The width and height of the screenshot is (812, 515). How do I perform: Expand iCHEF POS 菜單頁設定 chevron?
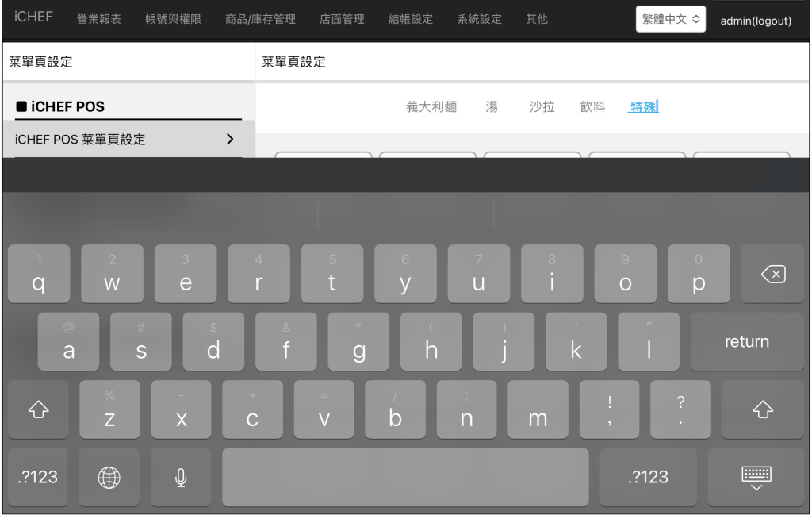point(230,139)
